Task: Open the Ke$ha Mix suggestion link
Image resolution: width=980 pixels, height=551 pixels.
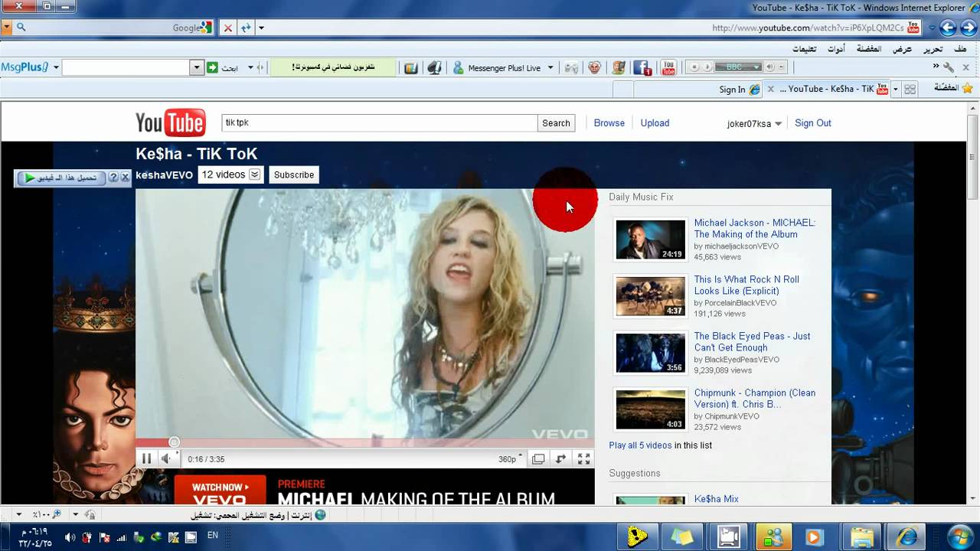Action: [x=716, y=499]
